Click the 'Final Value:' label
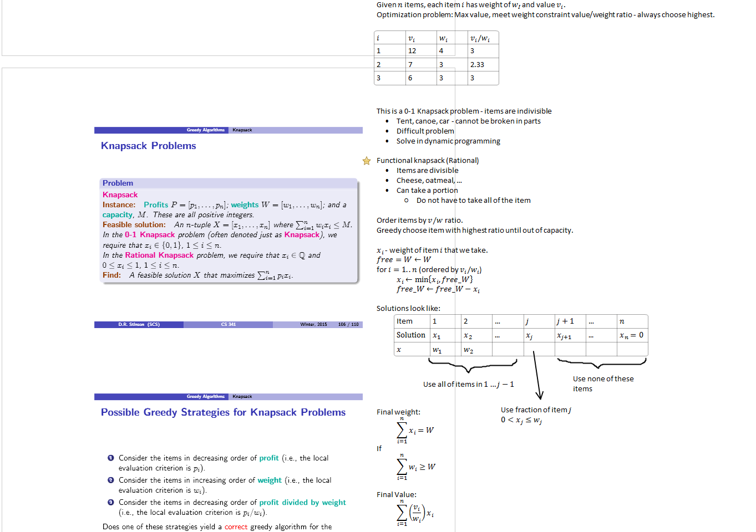 point(396,495)
